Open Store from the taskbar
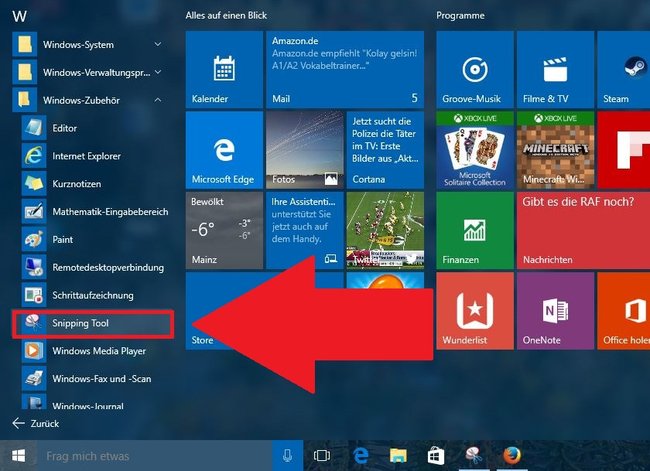The width and height of the screenshot is (650, 471). (x=436, y=456)
